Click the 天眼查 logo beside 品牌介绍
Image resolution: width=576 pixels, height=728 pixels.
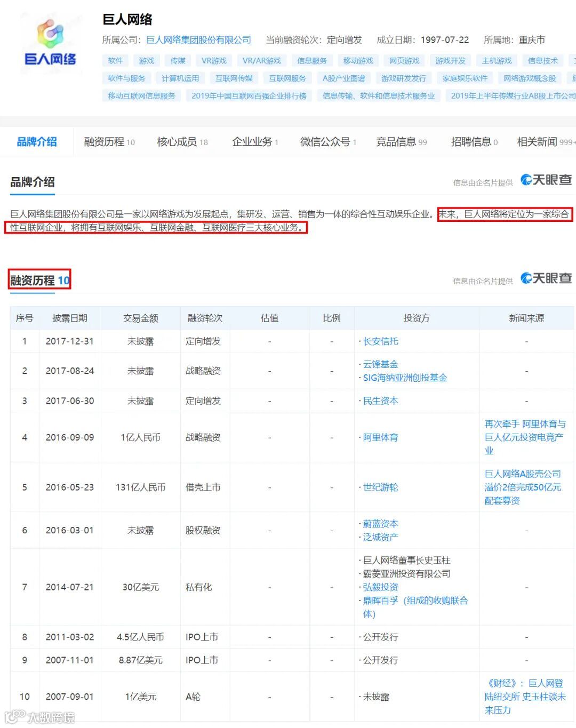click(x=546, y=180)
